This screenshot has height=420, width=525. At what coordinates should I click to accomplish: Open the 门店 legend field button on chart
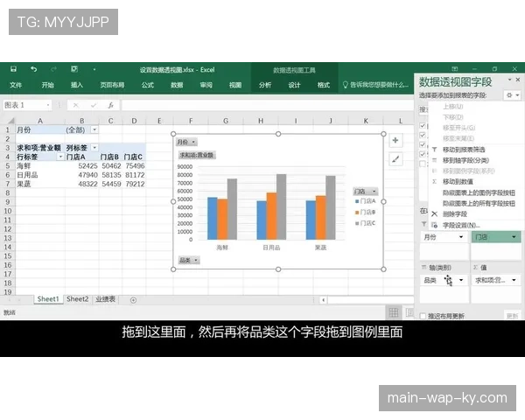366,192
